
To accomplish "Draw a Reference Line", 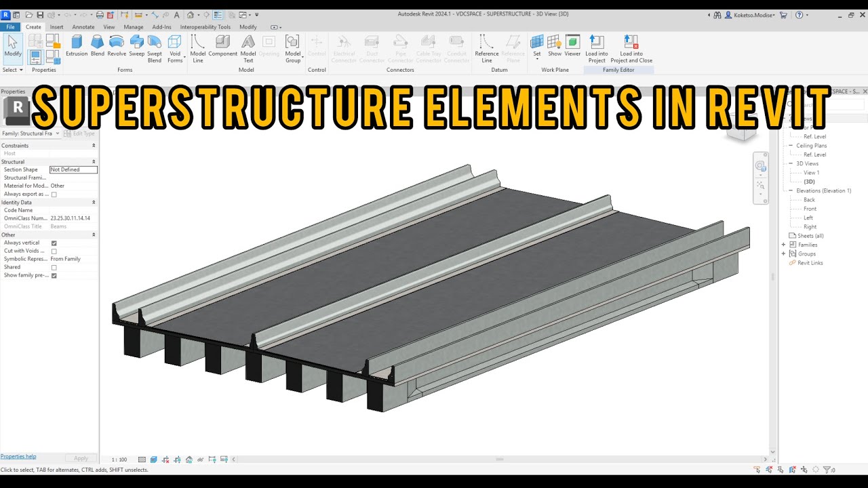I will 486,49.
